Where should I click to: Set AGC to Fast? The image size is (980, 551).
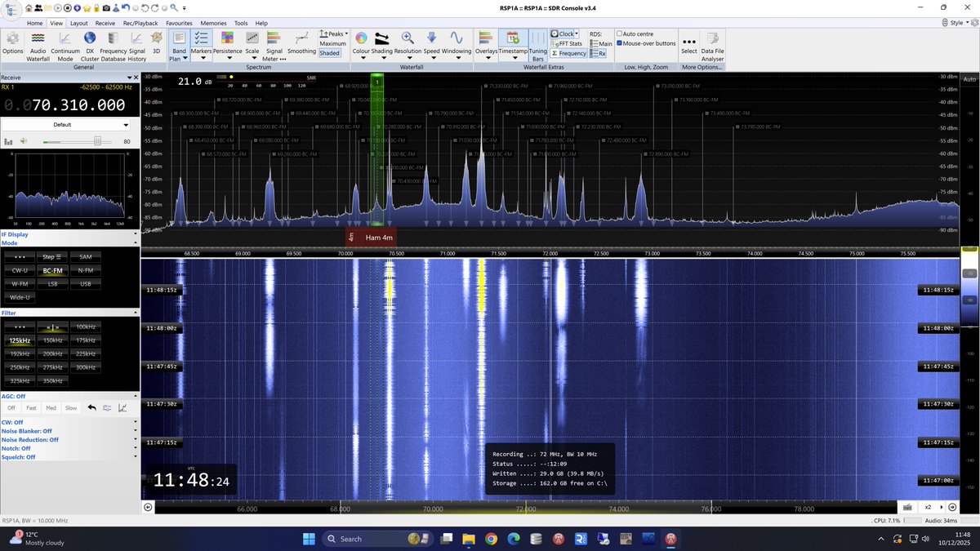(31, 407)
